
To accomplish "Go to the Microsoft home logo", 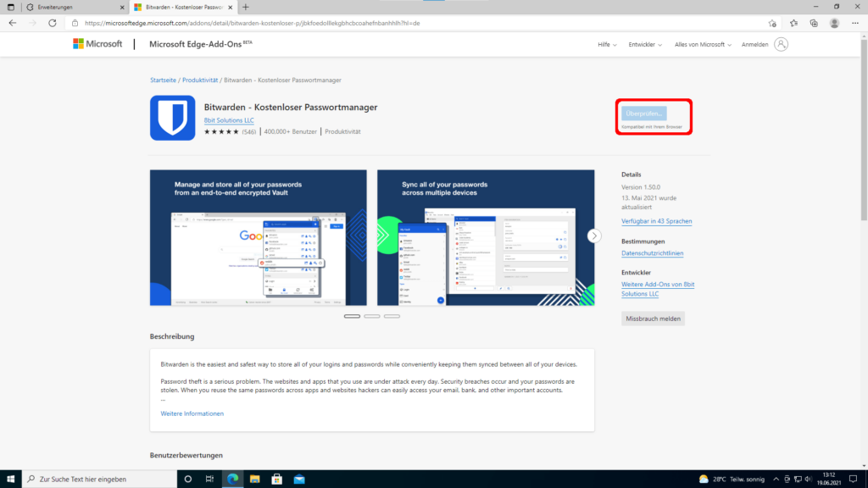I will [97, 44].
